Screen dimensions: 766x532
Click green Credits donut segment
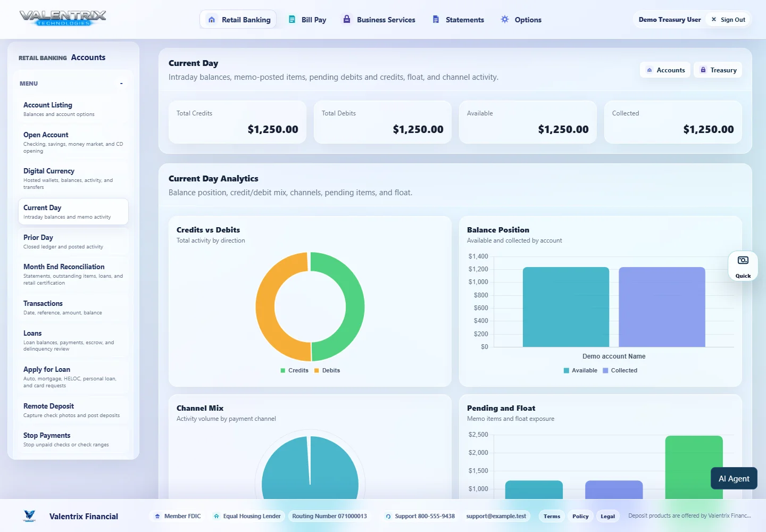pyautogui.click(x=355, y=306)
